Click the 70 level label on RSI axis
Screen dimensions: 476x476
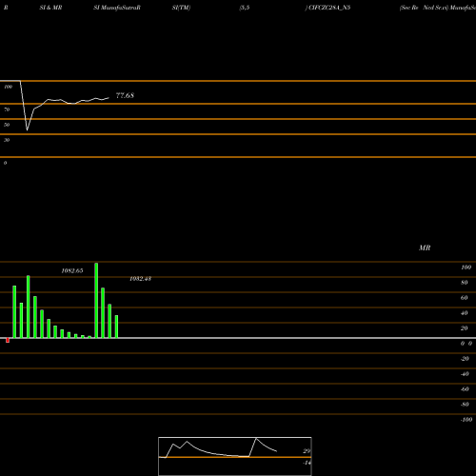pos(7,109)
